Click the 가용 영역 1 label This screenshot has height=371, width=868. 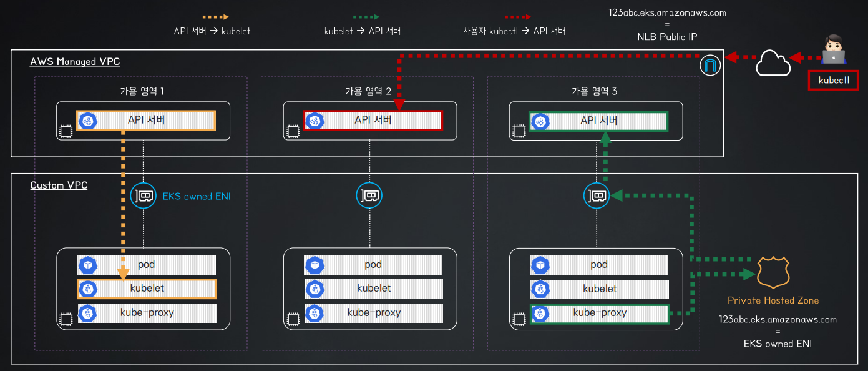[142, 91]
